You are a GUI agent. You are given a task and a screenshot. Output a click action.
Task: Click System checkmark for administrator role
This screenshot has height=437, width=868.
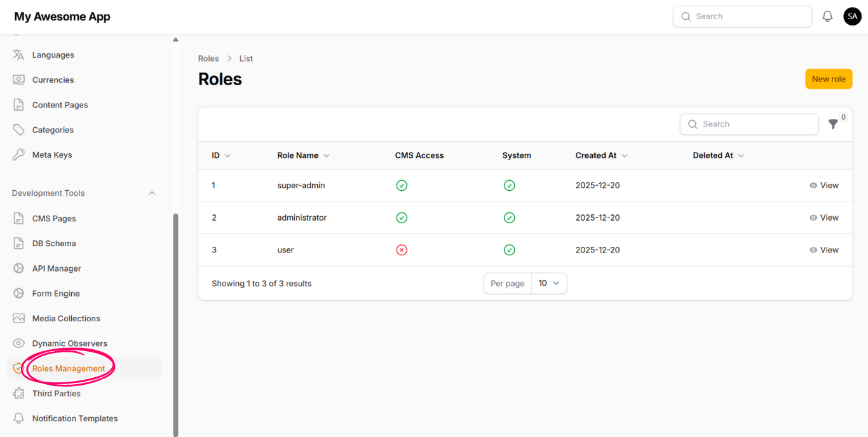click(509, 218)
